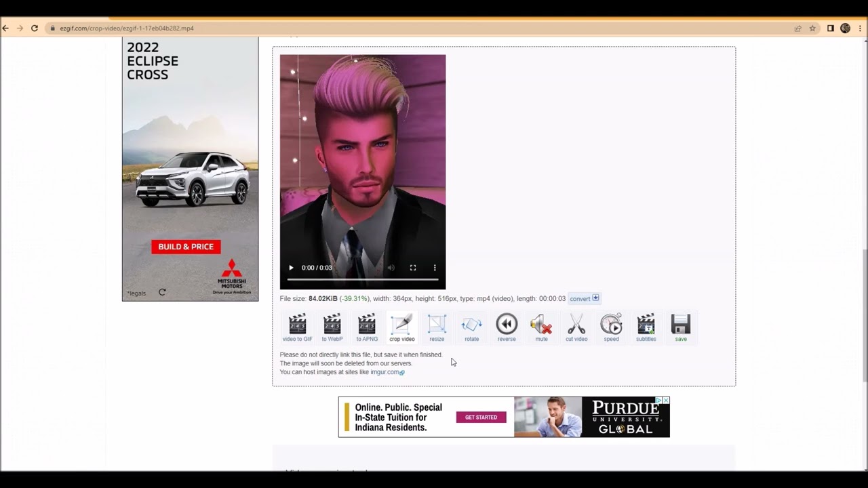Bookmark this page with star icon

[812, 28]
